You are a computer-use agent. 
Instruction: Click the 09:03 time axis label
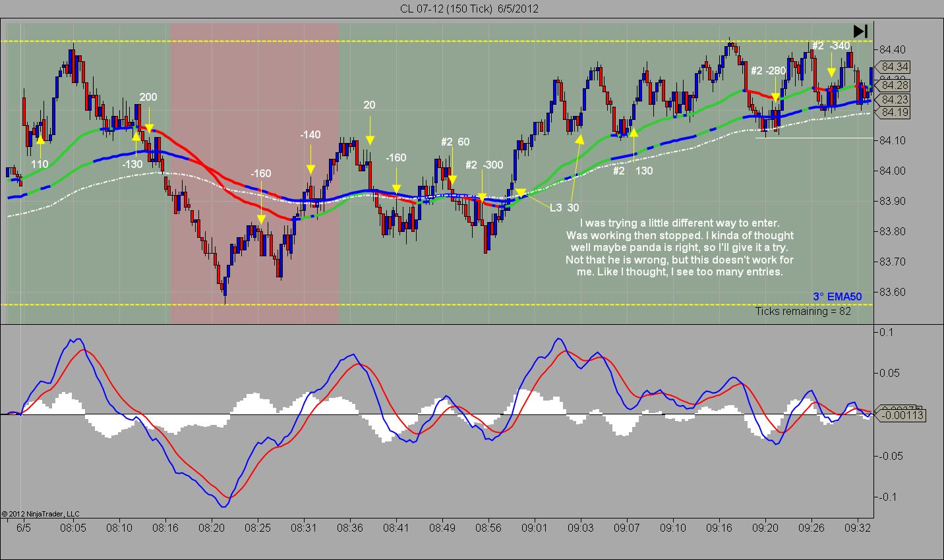pos(580,528)
